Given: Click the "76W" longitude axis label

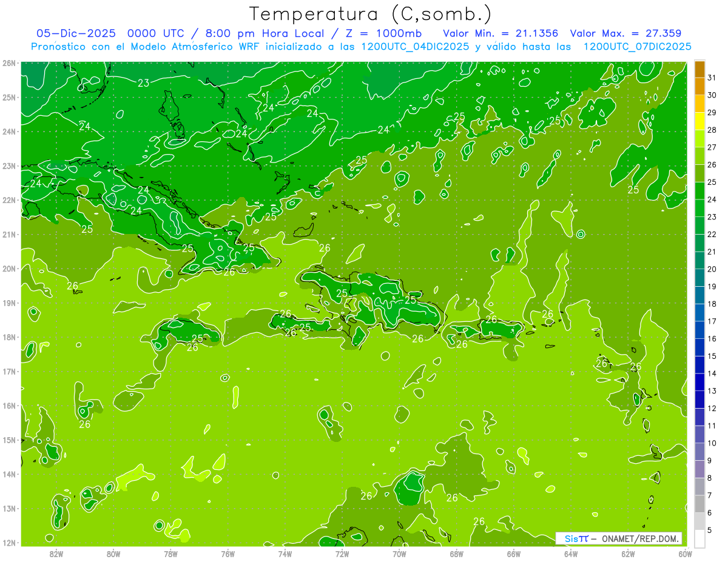Looking at the screenshot, I should (227, 554).
